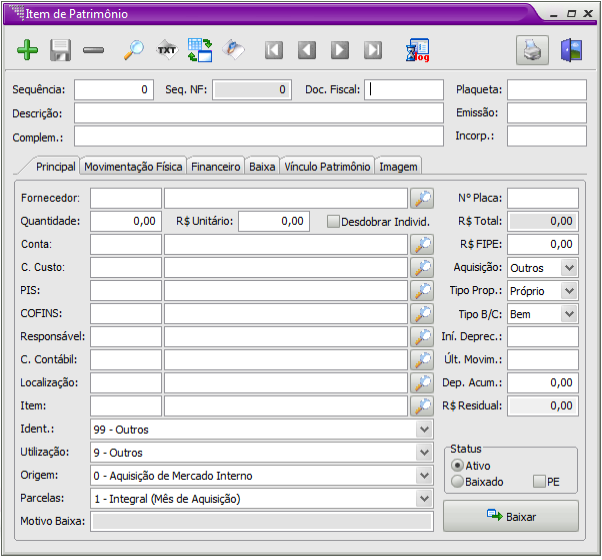Click the Descrição input field
This screenshot has width=602, height=560.
[259, 113]
